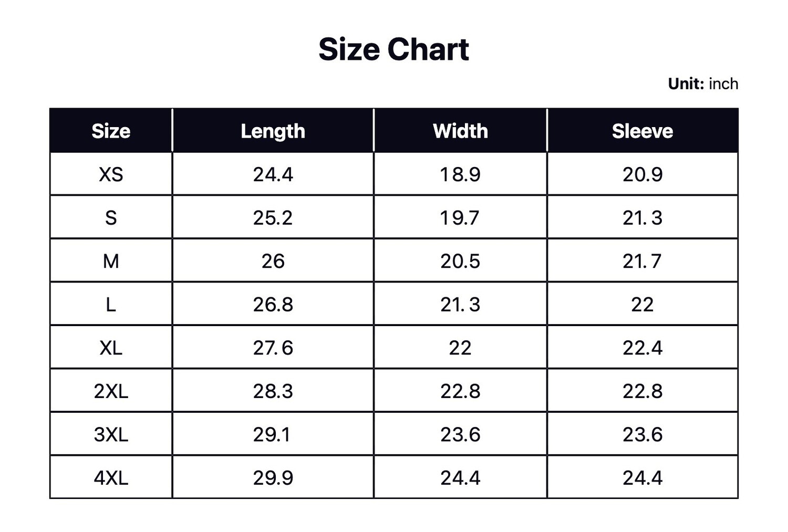Click the XS length value 24.4
The width and height of the screenshot is (788, 532).
(273, 174)
